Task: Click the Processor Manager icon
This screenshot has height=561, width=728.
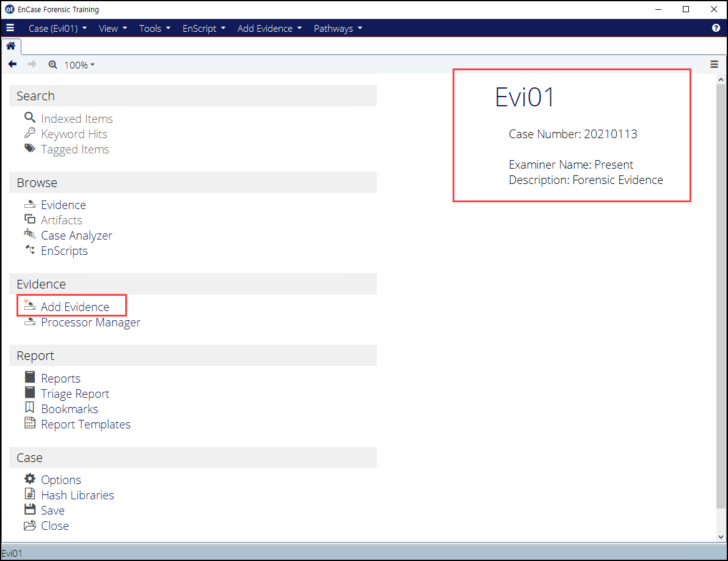Action: click(30, 321)
